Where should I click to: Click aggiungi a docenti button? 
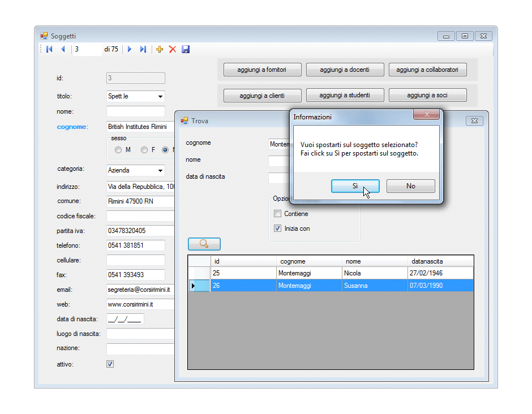[345, 70]
